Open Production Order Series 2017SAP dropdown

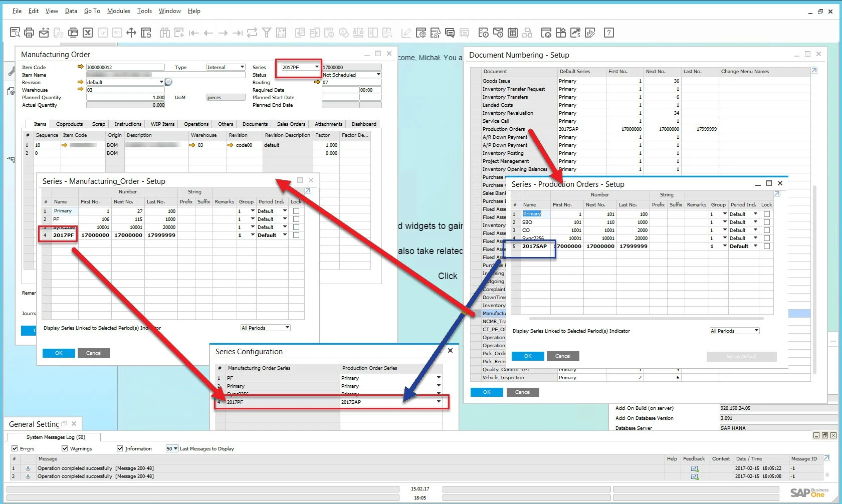439,402
